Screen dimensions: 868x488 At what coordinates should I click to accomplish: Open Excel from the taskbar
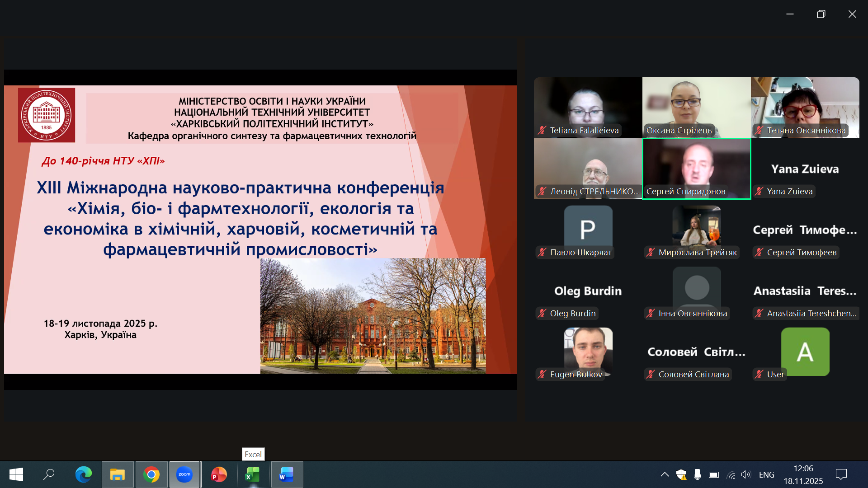(253, 474)
